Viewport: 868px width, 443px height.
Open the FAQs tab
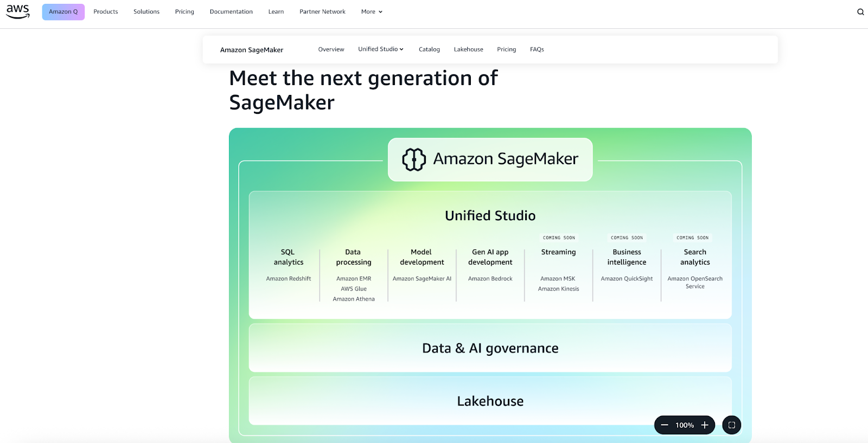click(x=537, y=49)
